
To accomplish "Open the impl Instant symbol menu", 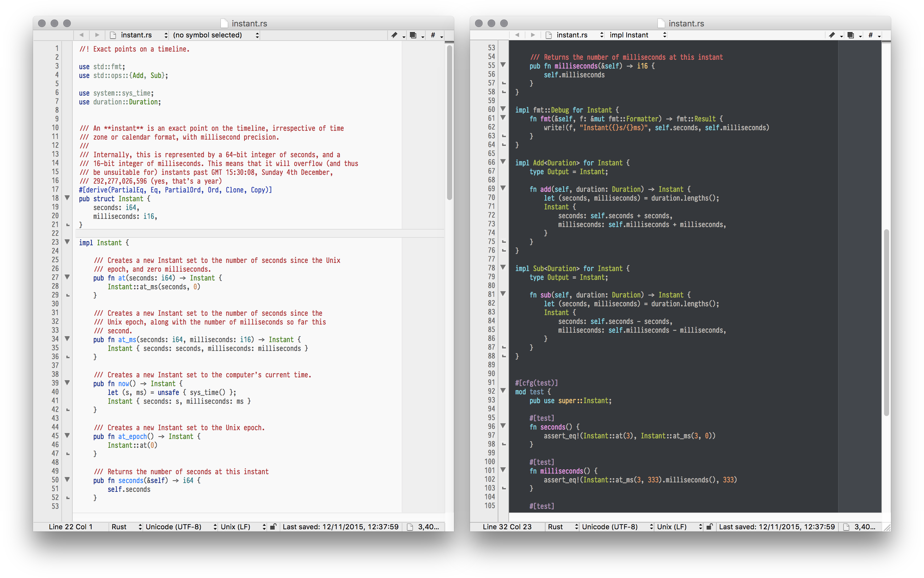I will (636, 35).
